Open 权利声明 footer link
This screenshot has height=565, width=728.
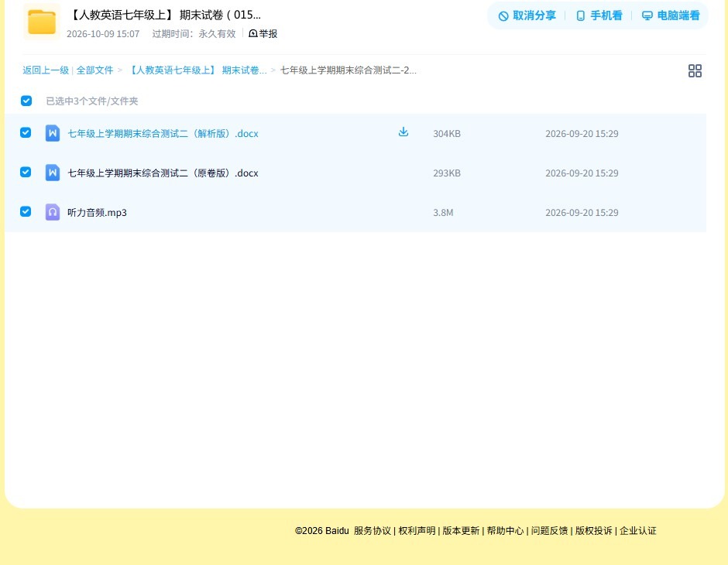tap(417, 531)
